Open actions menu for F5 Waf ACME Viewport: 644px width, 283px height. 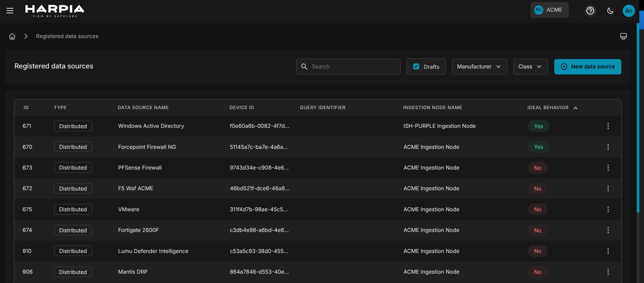pos(608,189)
